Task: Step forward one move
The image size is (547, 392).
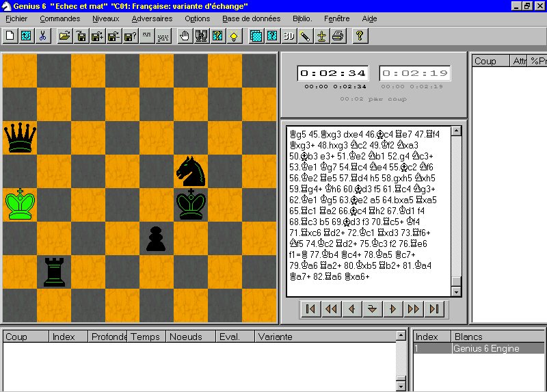Action: tap(392, 309)
